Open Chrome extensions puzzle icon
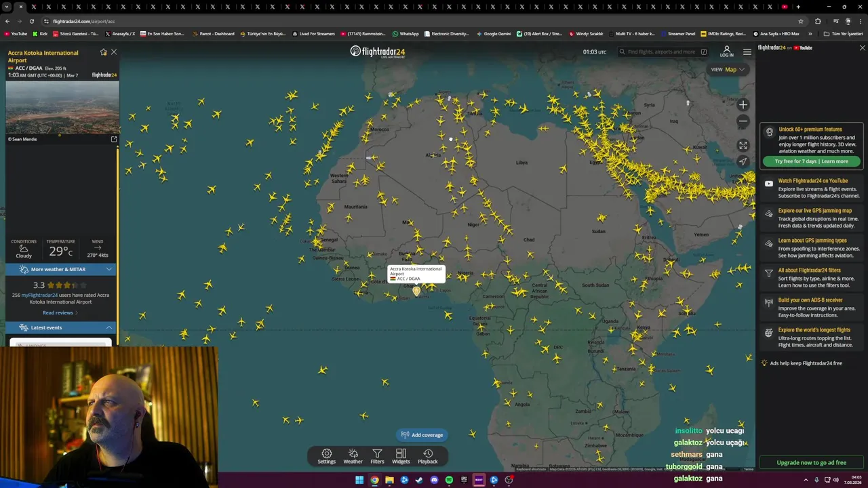The width and height of the screenshot is (868, 488). (818, 21)
